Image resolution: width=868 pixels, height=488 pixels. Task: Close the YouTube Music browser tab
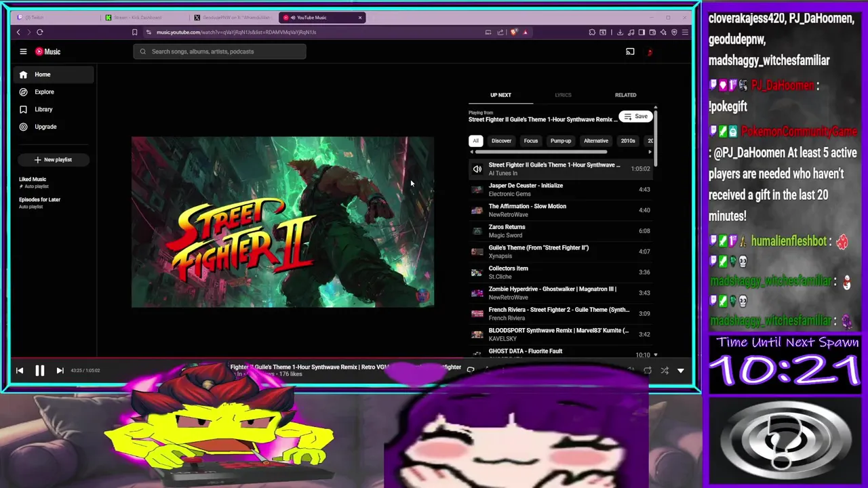tap(360, 17)
